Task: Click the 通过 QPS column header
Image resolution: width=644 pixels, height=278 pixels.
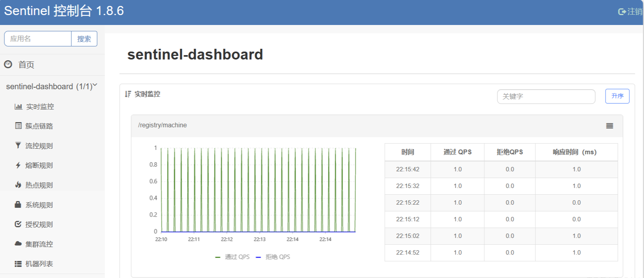Action: click(457, 152)
